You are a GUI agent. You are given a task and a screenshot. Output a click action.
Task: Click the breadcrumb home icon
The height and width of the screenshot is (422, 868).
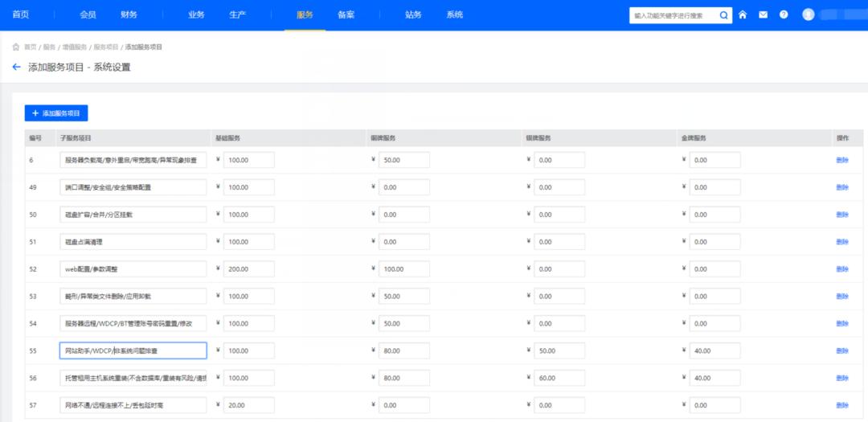click(16, 47)
